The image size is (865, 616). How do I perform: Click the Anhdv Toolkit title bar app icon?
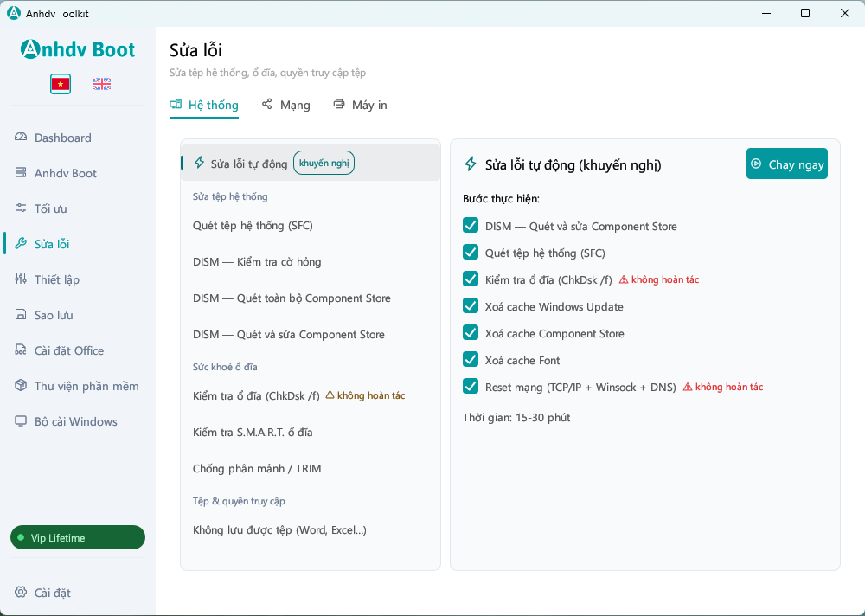(x=13, y=13)
